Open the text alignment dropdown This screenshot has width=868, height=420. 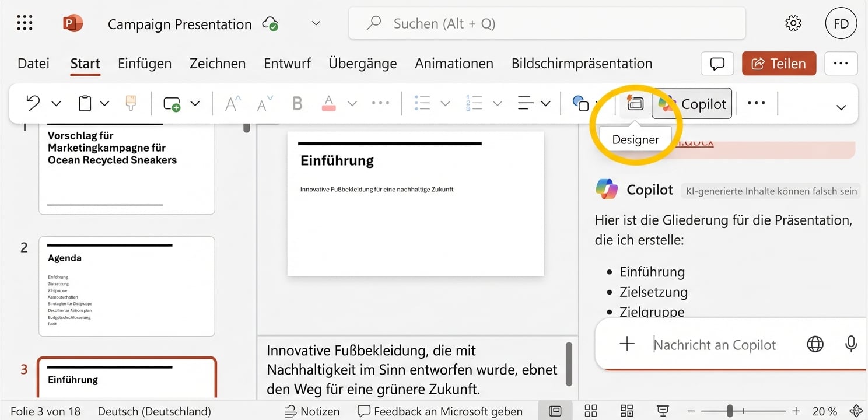[x=547, y=103]
